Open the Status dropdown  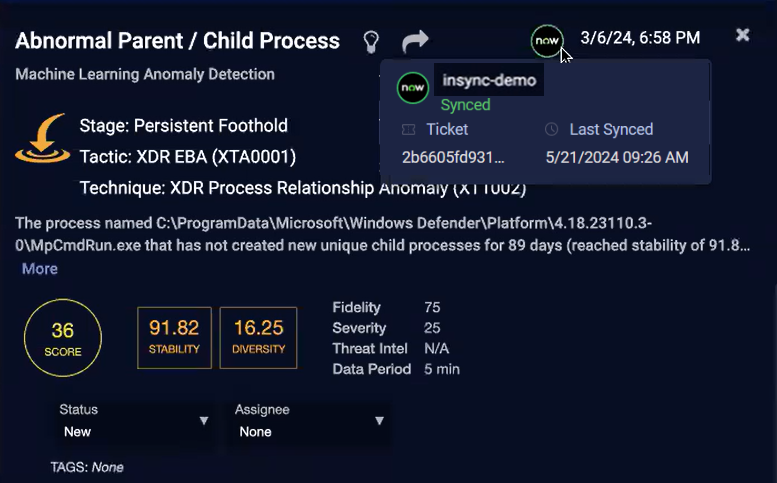click(x=134, y=421)
